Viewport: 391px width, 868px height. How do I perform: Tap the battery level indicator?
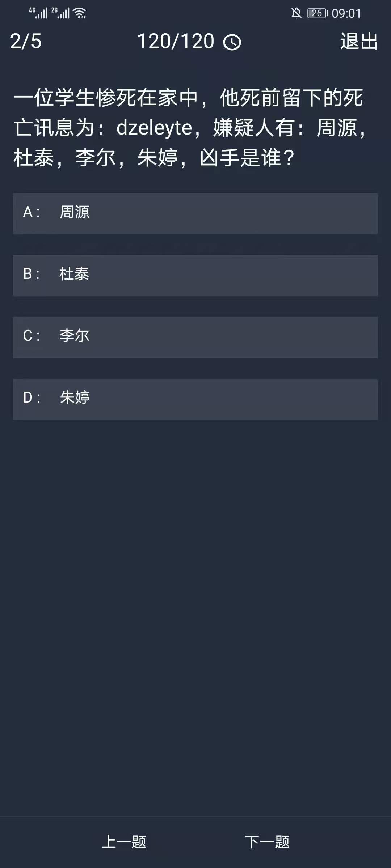(318, 13)
